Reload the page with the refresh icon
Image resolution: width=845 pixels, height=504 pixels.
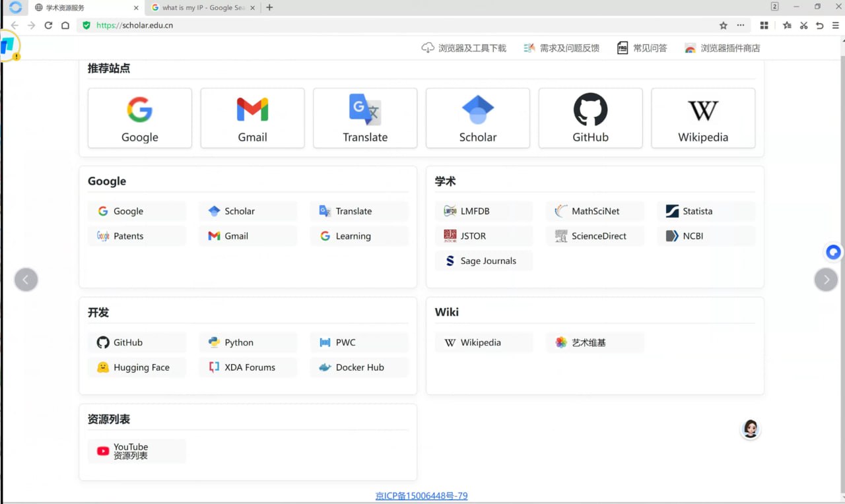click(x=48, y=25)
